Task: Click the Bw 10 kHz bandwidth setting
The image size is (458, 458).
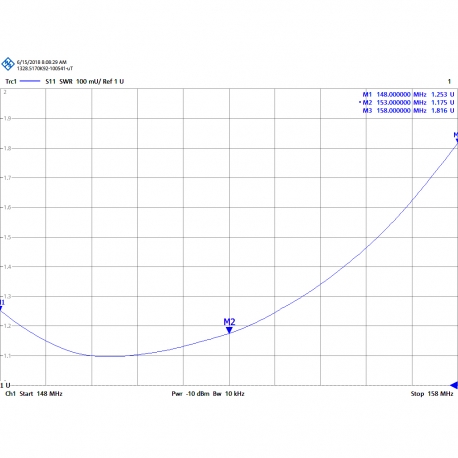Action: [x=229, y=394]
